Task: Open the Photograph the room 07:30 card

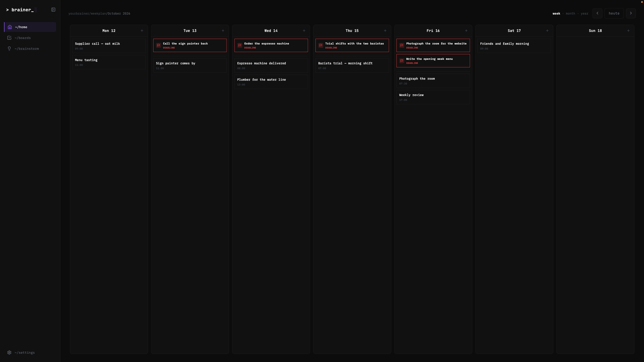Action: click(433, 81)
